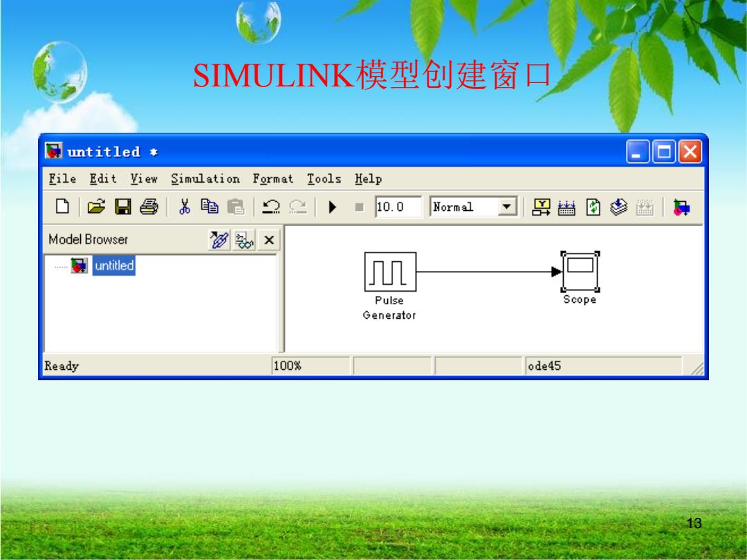Print the model using the printer icon
The image size is (747, 560).
coord(149,207)
